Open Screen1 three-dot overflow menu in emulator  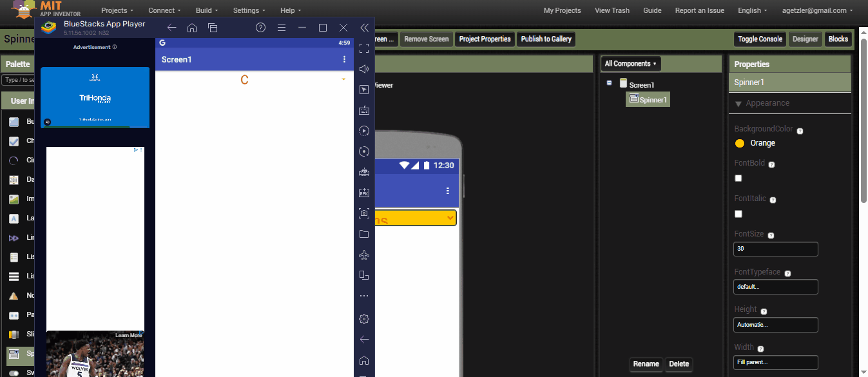click(x=344, y=59)
